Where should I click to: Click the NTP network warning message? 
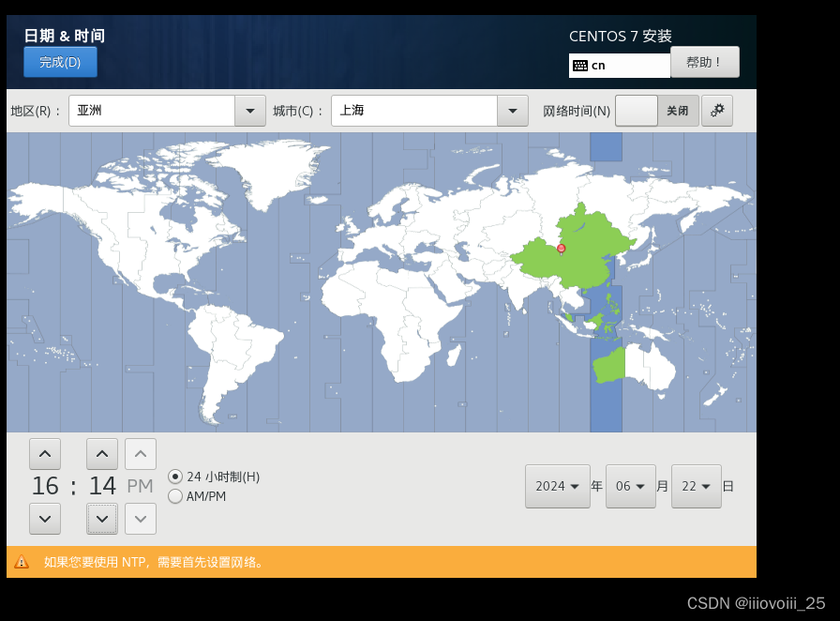point(154,562)
